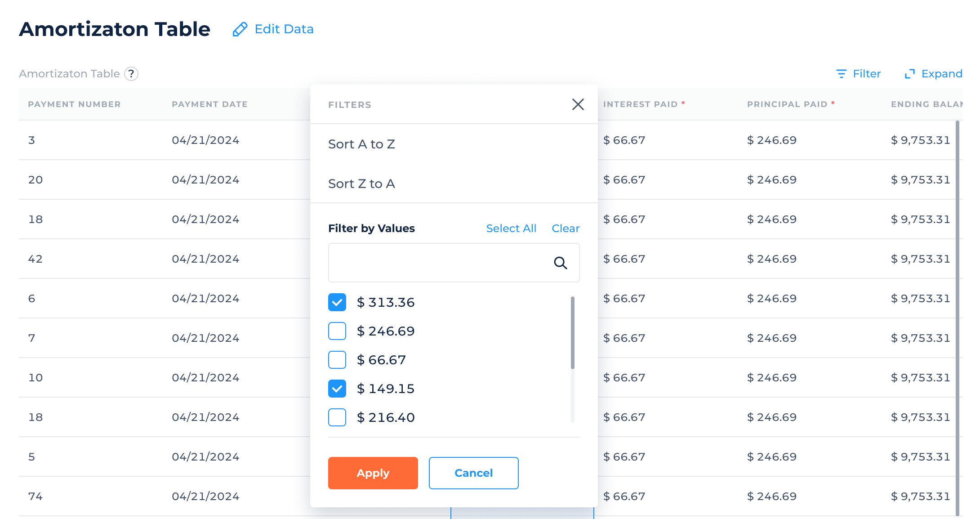Close the Filters popup with X
The image size is (980, 519).
coord(578,104)
